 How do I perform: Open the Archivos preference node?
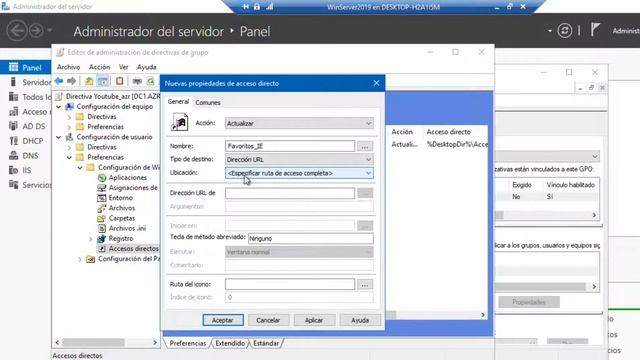[x=122, y=208]
